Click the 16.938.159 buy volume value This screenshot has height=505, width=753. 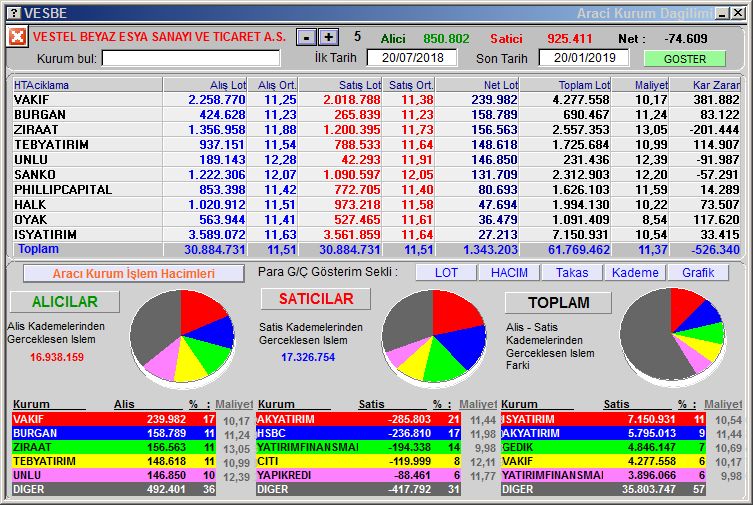point(57,357)
